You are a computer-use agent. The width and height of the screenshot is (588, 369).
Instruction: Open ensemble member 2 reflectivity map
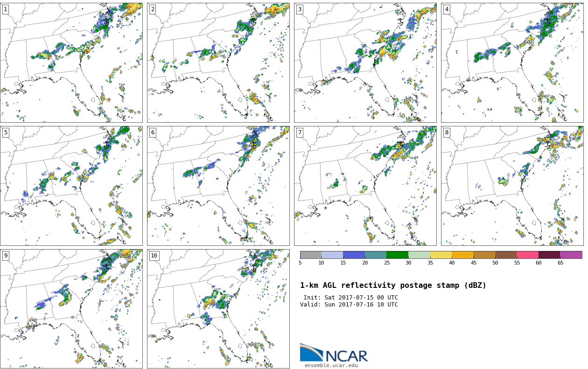pos(218,63)
